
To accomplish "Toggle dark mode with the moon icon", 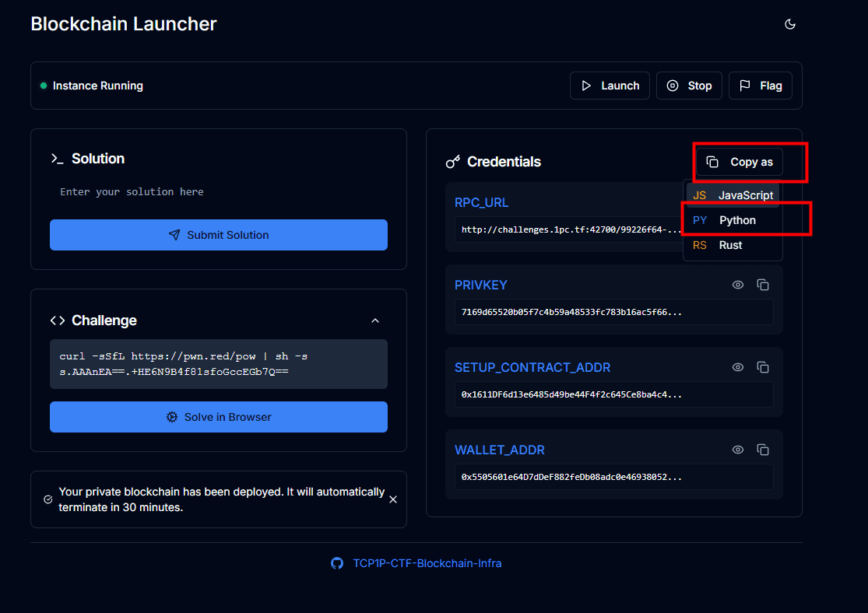I will coord(790,24).
